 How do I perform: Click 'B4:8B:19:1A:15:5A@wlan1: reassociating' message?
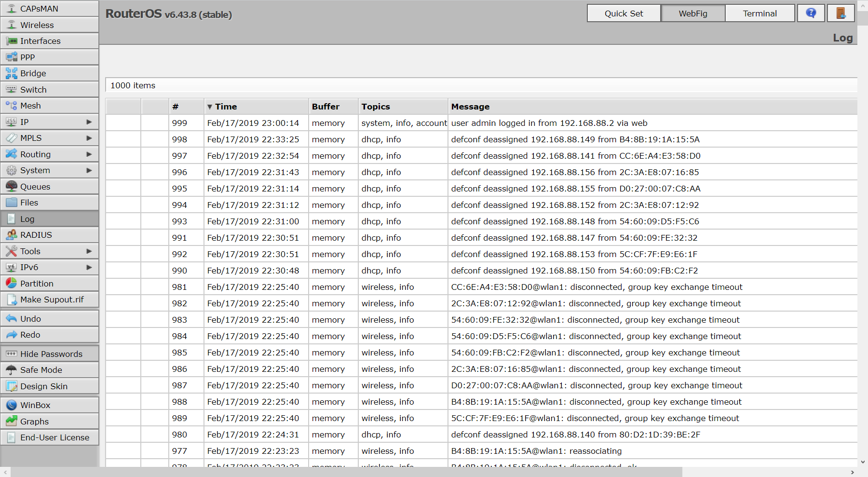(x=536, y=451)
